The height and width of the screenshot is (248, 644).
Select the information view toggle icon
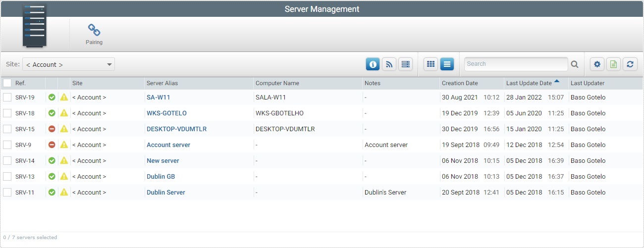[373, 64]
